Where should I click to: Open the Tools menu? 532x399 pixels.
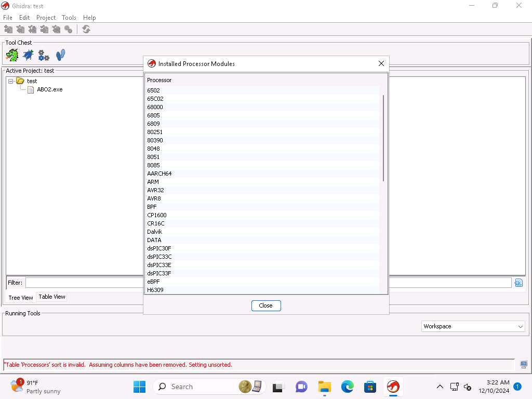pyautogui.click(x=69, y=18)
